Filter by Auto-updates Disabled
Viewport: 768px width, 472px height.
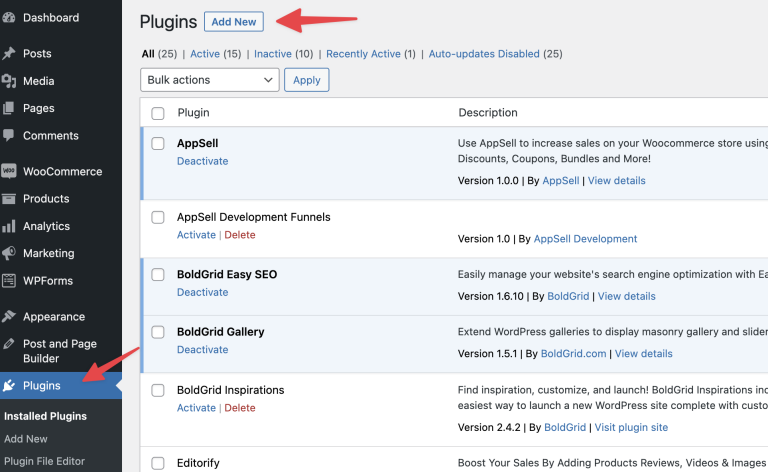tap(484, 54)
